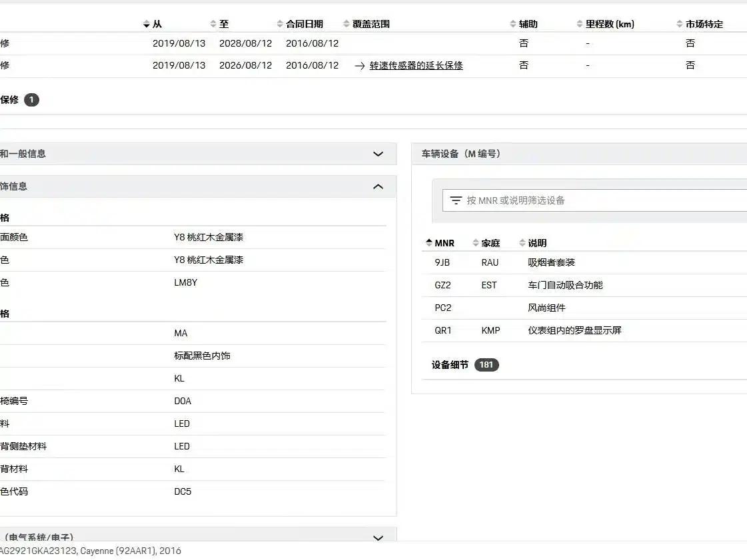Expand the 和一般信息 section chevron
747x560 pixels.
[378, 154]
